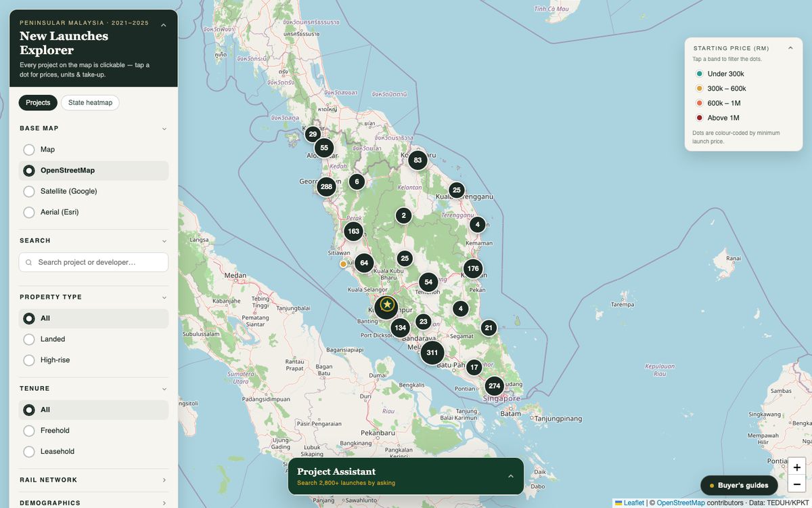Collapse the New Launches Explorer panel
This screenshot has height=508, width=812.
pos(163,25)
